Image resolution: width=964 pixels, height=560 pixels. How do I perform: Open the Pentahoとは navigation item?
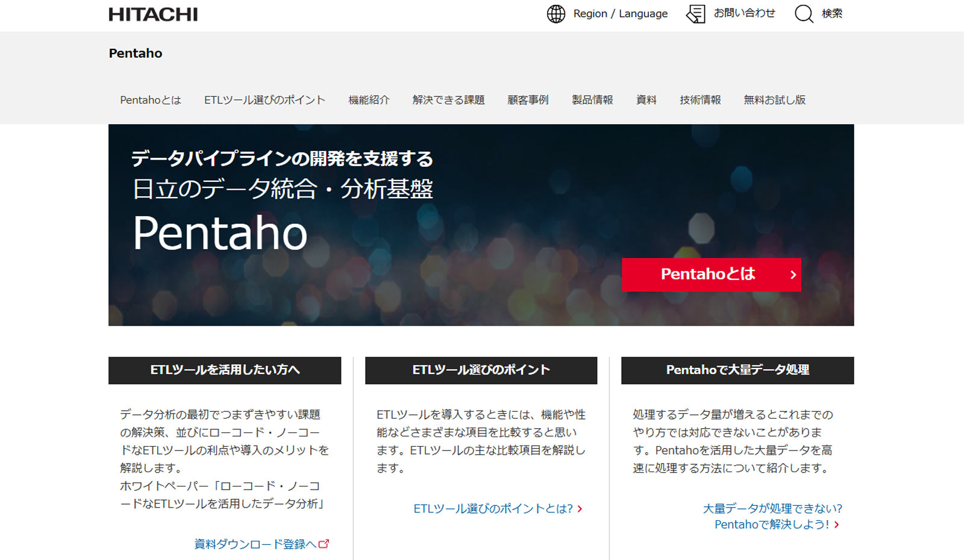pyautogui.click(x=151, y=100)
